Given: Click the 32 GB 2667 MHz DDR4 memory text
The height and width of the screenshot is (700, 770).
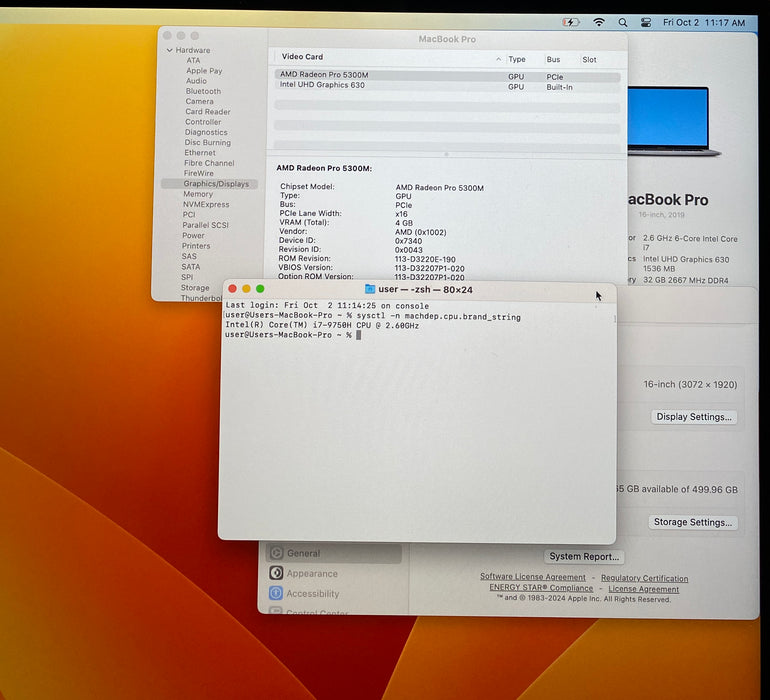Looking at the screenshot, I should point(686,280).
